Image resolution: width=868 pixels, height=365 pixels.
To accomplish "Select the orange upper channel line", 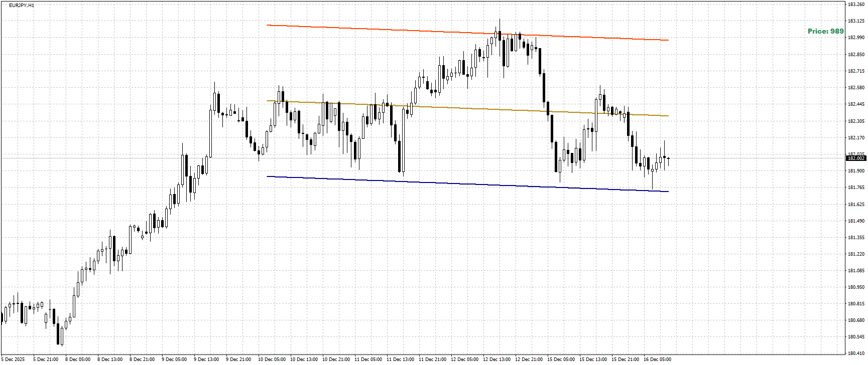I will (x=467, y=33).
